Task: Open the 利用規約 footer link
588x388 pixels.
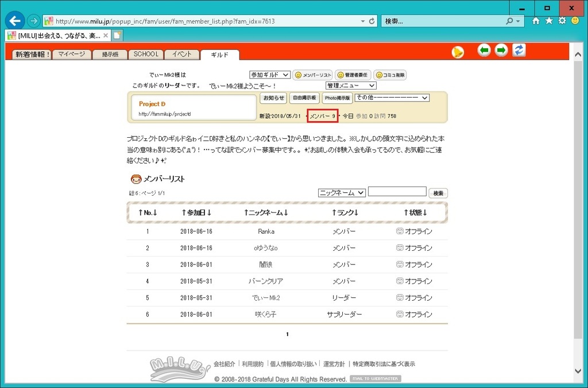Action: (253, 364)
